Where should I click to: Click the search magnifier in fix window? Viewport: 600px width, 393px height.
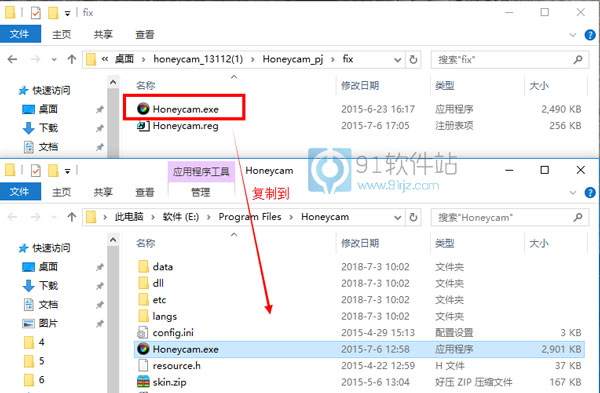(x=578, y=60)
